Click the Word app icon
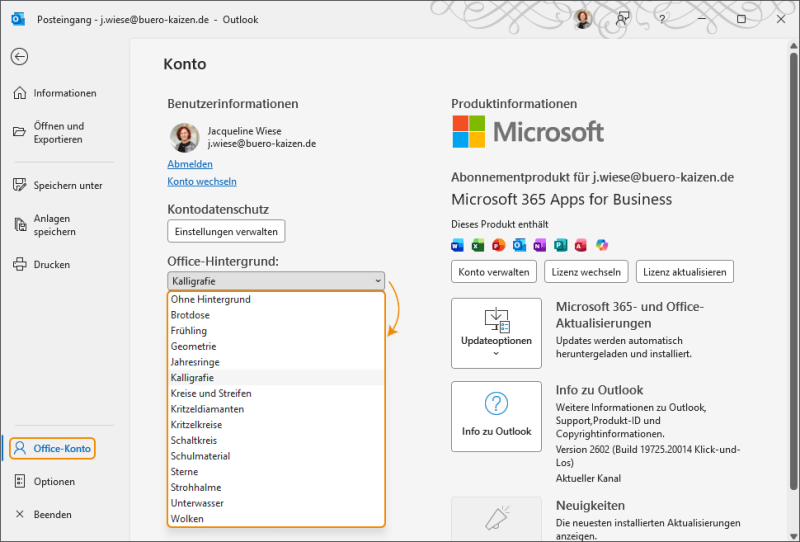Image resolution: width=800 pixels, height=542 pixels. [x=458, y=245]
